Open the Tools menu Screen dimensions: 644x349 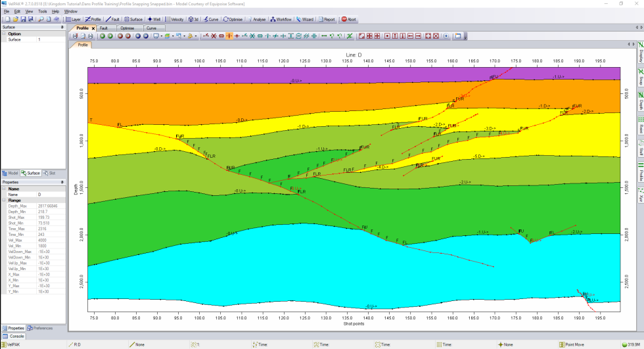[42, 11]
